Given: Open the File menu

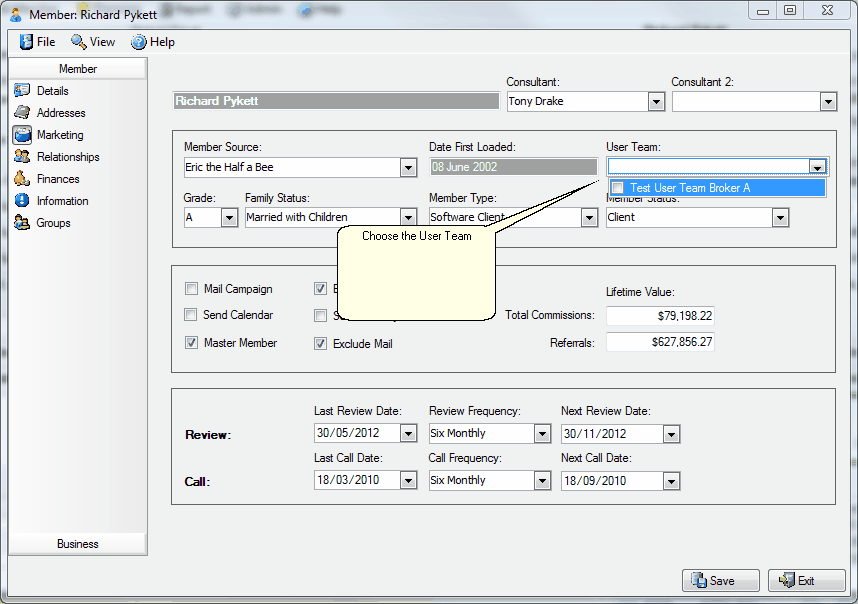Looking at the screenshot, I should point(38,42).
